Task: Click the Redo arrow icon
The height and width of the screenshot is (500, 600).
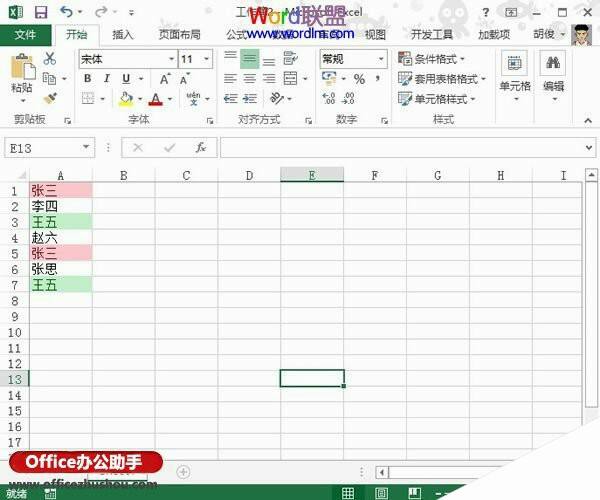Action: click(101, 12)
